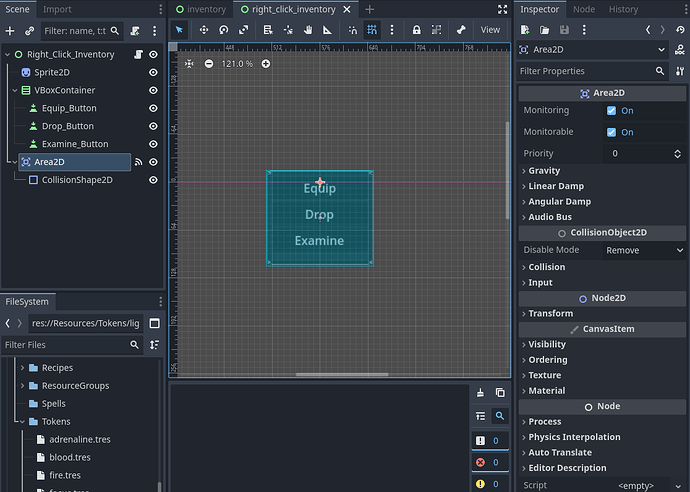This screenshot has height=492, width=690.
Task: Expand the Recipes folder
Action: click(x=22, y=367)
